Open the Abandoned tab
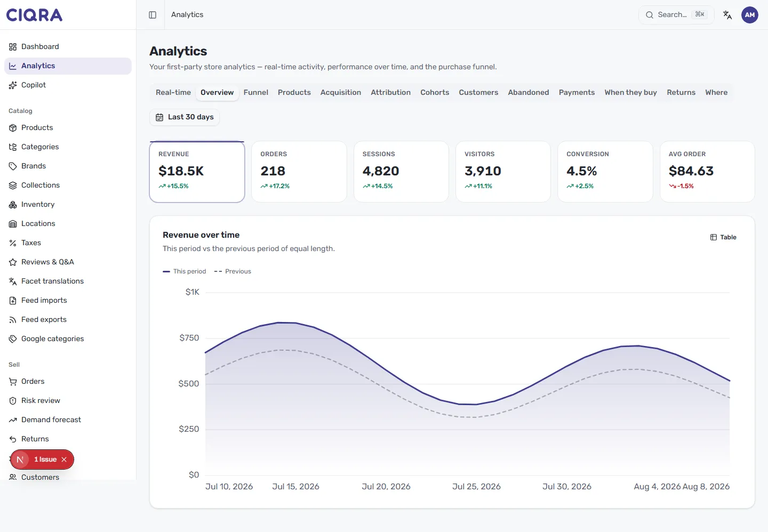 pyautogui.click(x=529, y=92)
